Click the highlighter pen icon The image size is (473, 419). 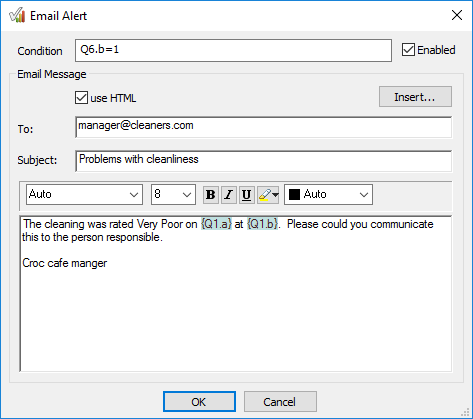click(265, 195)
